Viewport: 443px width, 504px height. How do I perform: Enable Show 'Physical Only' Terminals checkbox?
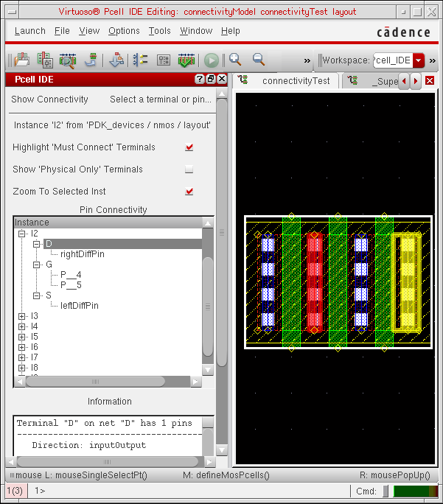point(189,169)
